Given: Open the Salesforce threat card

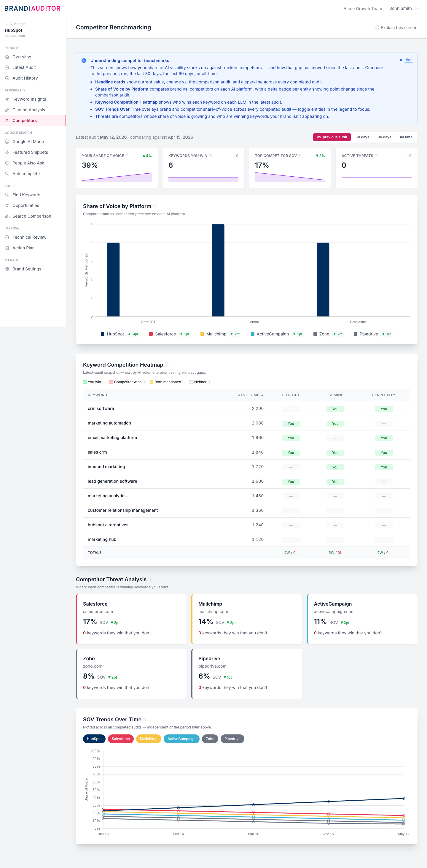Looking at the screenshot, I should [131, 619].
